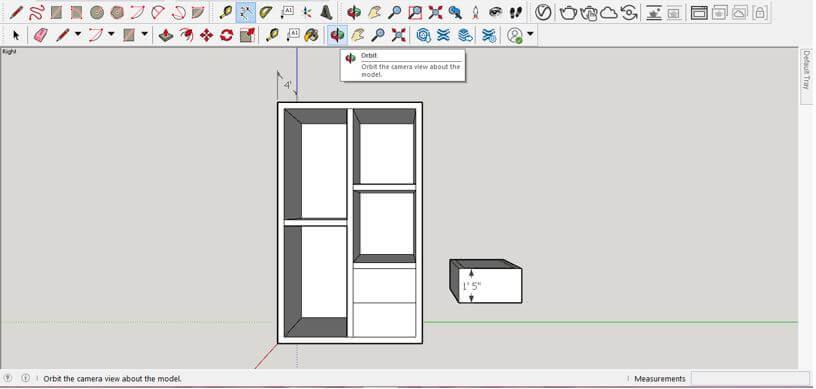Select the Position Camera tool
Viewport: 816px width, 389px height.
tap(475, 12)
